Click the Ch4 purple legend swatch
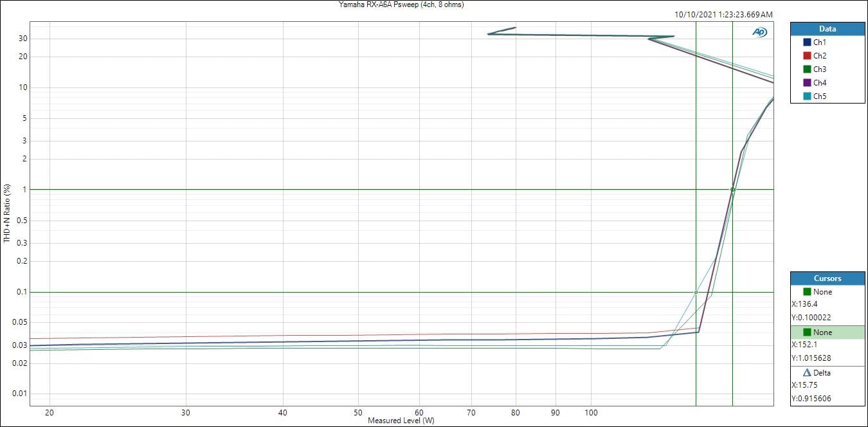The height and width of the screenshot is (427, 868). (x=807, y=83)
